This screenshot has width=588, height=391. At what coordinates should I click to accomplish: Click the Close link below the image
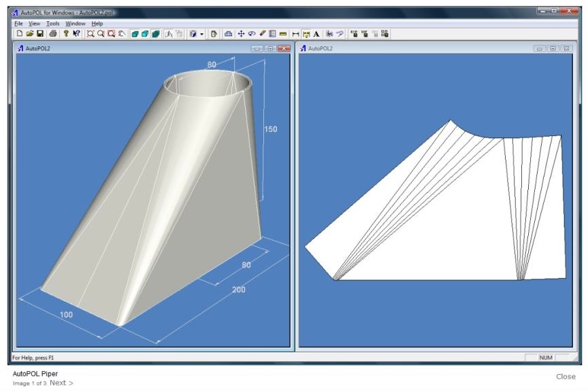(x=565, y=376)
